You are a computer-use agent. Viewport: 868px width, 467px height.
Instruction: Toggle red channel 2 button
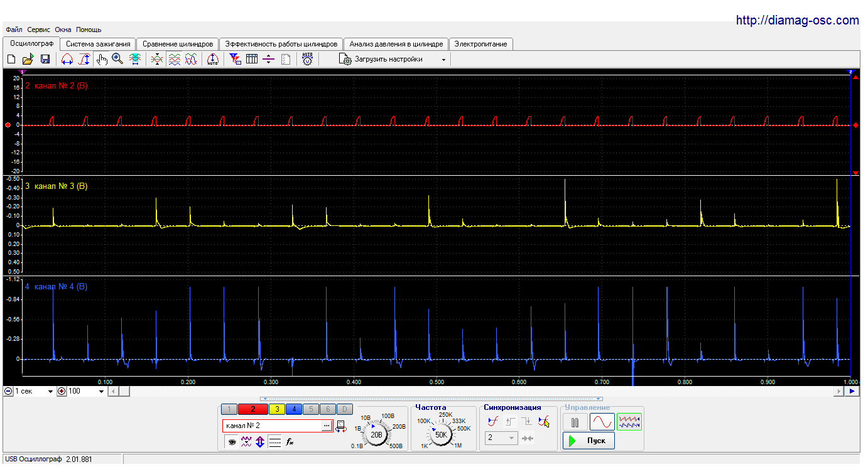click(252, 409)
